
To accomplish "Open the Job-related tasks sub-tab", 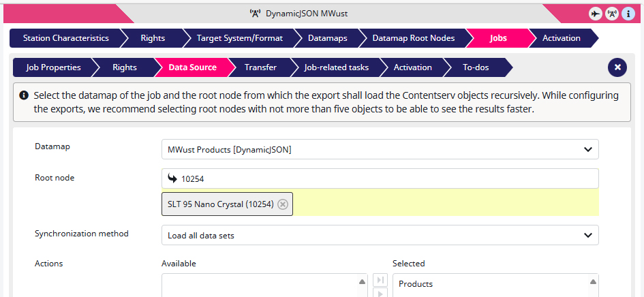I will click(337, 67).
